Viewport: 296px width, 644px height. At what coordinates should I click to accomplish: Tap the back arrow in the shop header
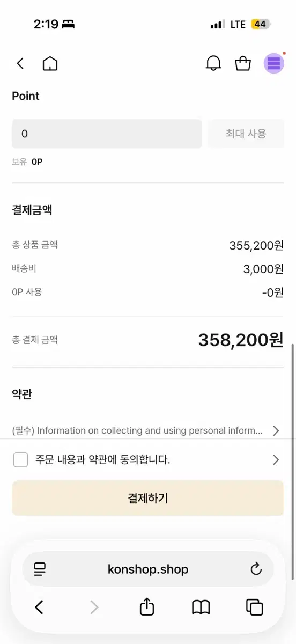[20, 64]
